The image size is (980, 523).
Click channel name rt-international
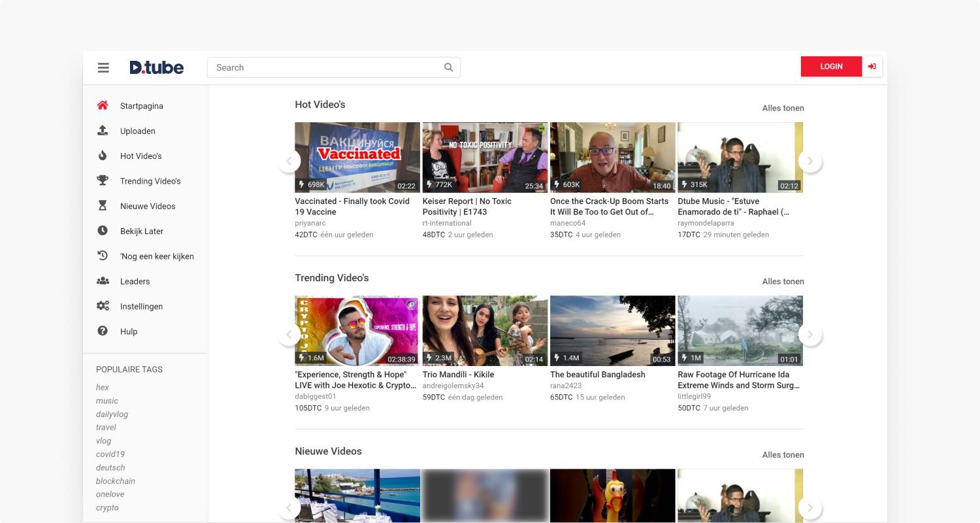click(x=447, y=224)
